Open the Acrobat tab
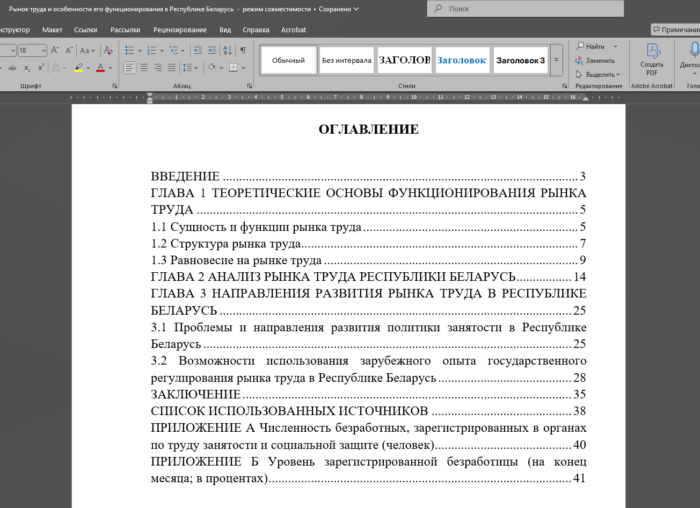Screen dimensions: 700x508 [293, 30]
